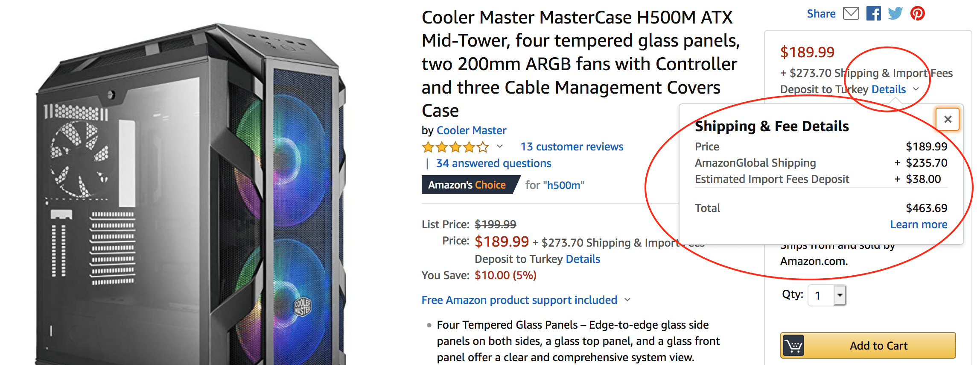Open the 34 answered questions link
The width and height of the screenshot is (980, 365).
point(493,163)
